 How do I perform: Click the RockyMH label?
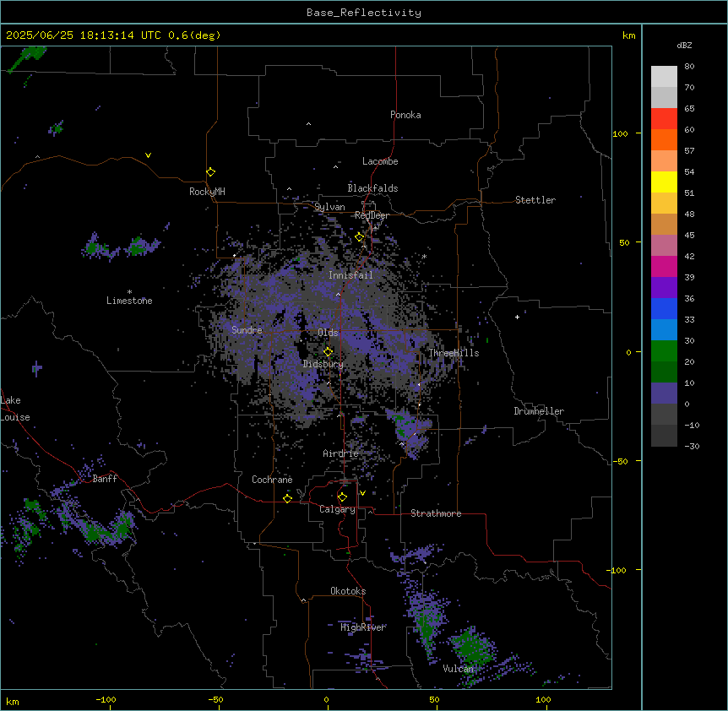[207, 192]
